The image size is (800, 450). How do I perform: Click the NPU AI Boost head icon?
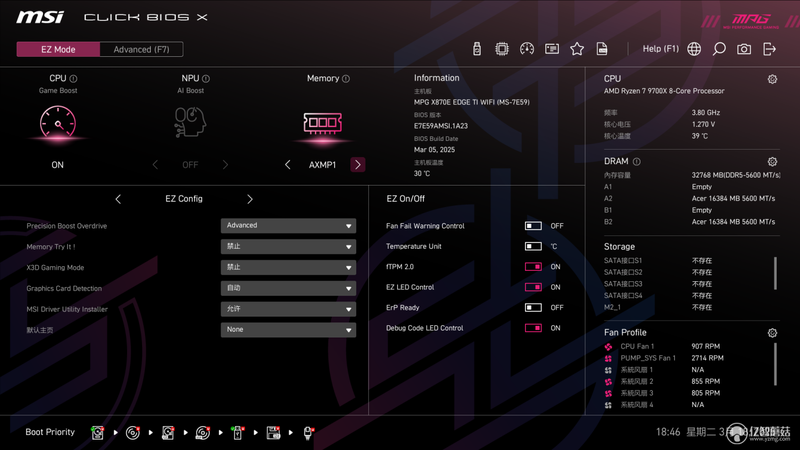click(190, 122)
